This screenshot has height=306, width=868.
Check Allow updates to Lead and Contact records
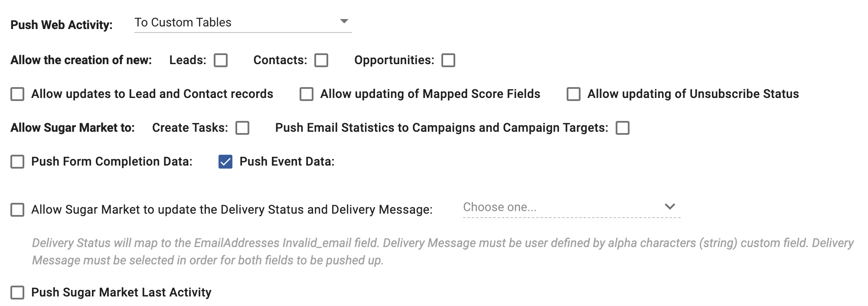pos(17,94)
